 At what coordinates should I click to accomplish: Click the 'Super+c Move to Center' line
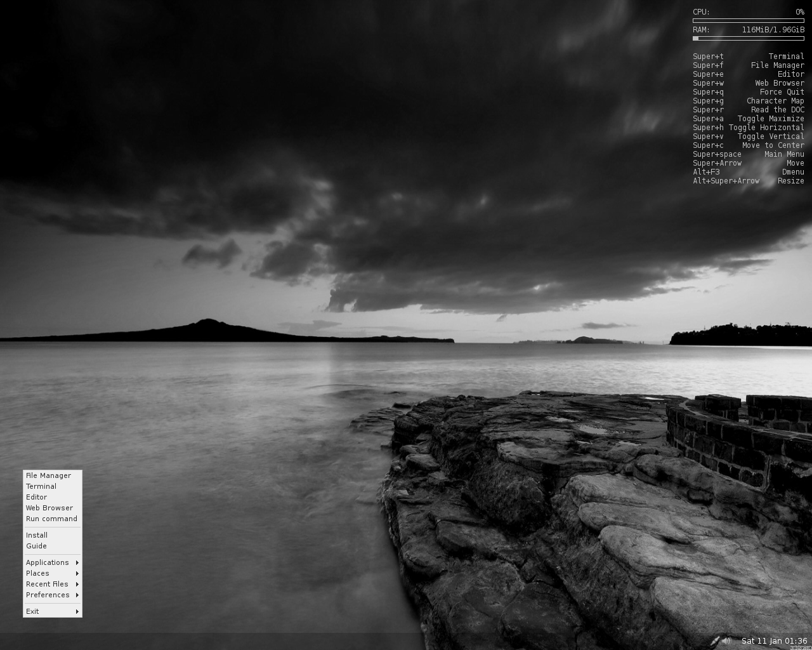coord(749,145)
